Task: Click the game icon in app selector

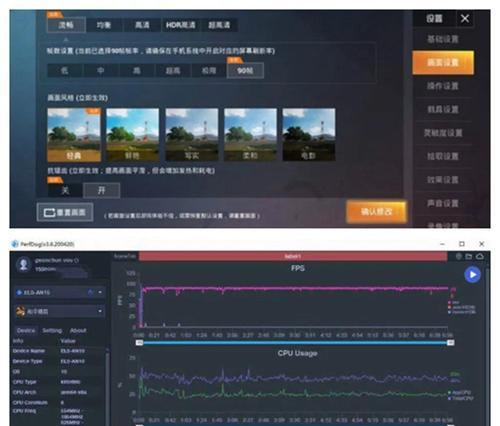Action: (21, 311)
